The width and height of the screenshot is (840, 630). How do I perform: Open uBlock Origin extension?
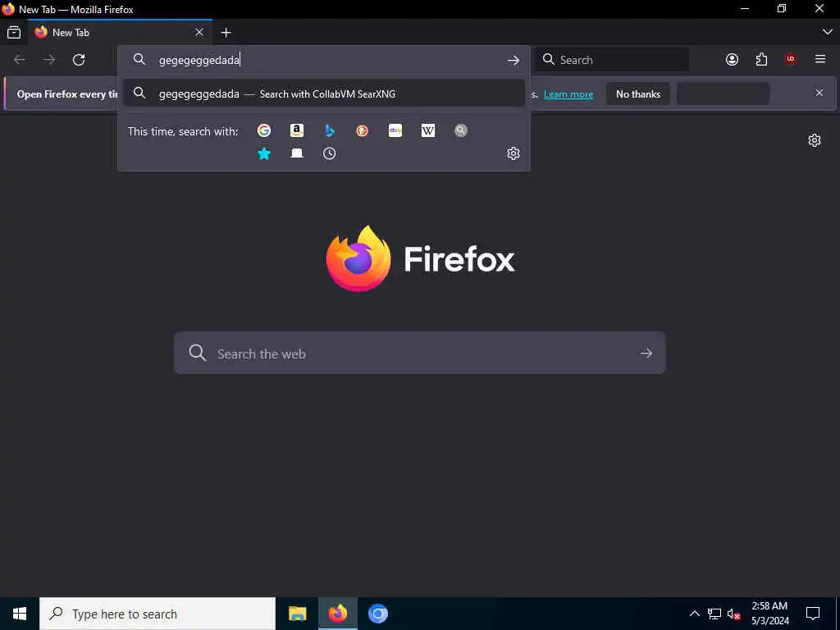pyautogui.click(x=791, y=59)
